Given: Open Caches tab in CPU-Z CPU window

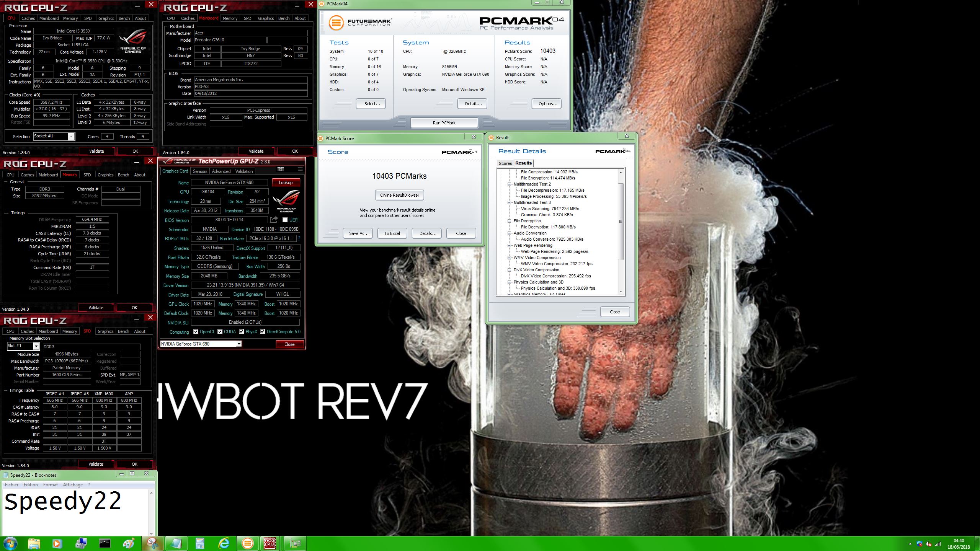Looking at the screenshot, I should coord(28,18).
